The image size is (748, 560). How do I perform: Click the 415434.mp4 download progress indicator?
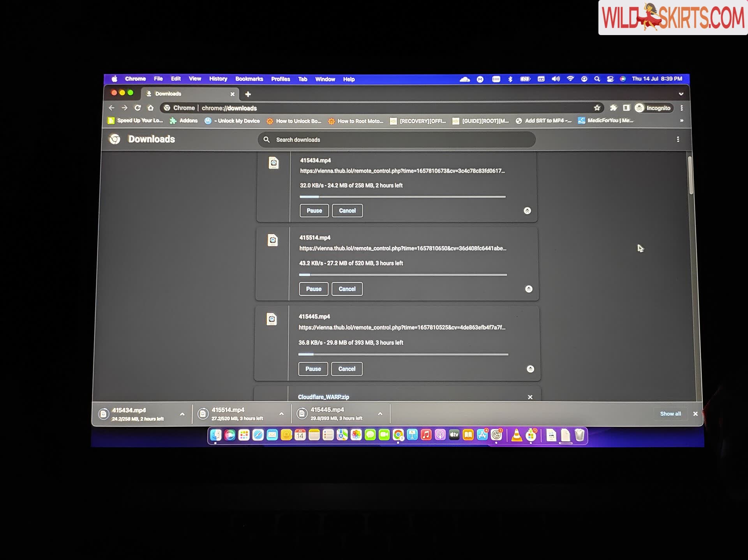[x=403, y=196]
